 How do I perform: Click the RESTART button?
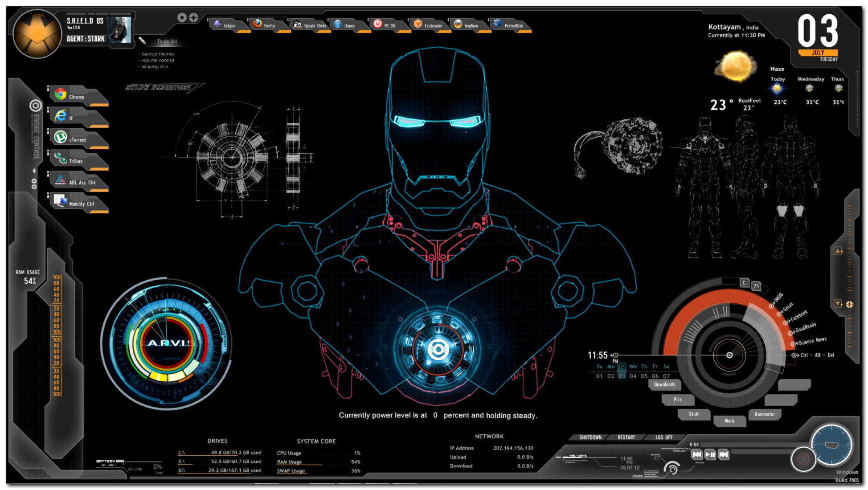626,437
